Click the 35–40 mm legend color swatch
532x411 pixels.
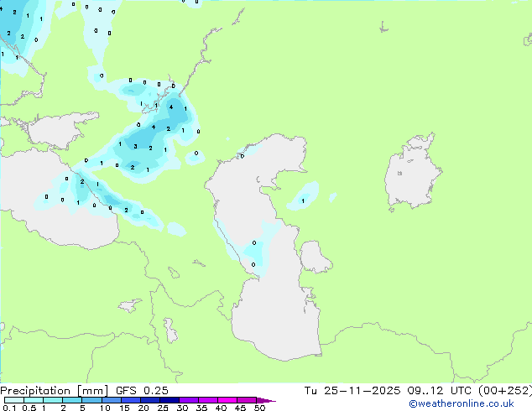click(207, 400)
